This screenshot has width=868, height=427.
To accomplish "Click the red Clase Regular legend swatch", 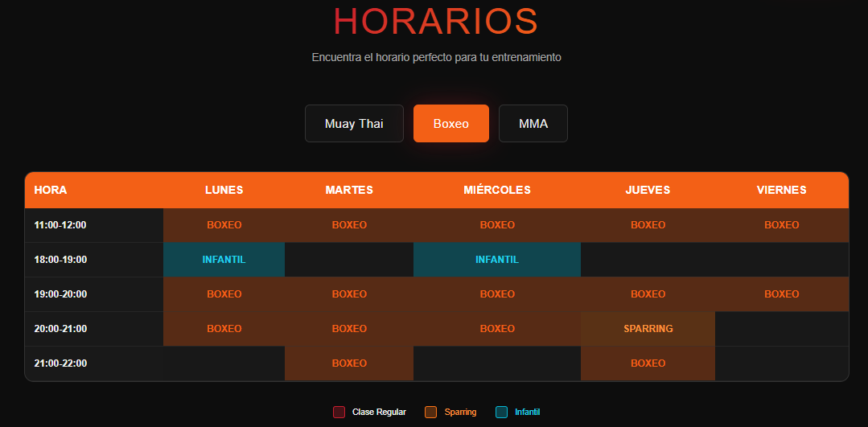I will (339, 412).
